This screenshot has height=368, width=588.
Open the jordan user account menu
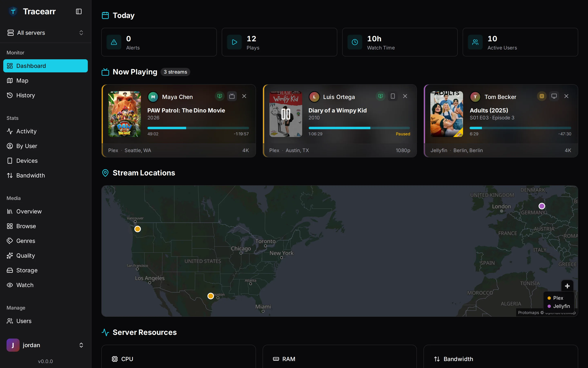[x=46, y=345]
